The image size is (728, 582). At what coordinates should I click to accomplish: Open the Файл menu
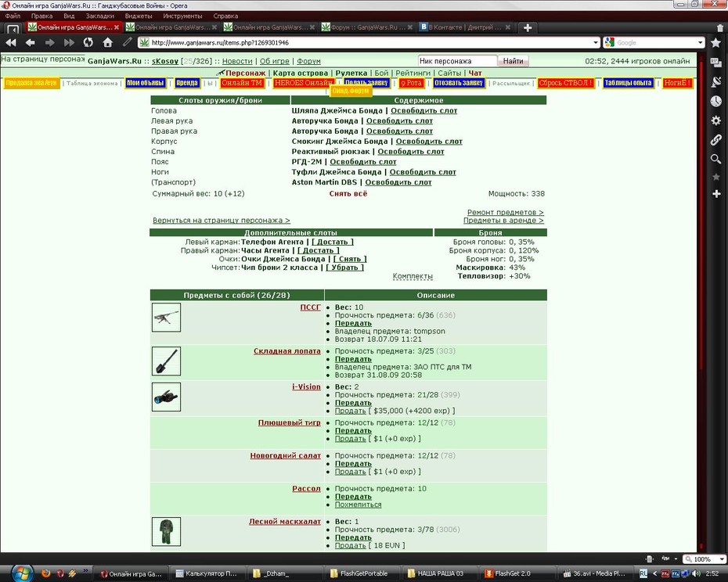pos(13,16)
